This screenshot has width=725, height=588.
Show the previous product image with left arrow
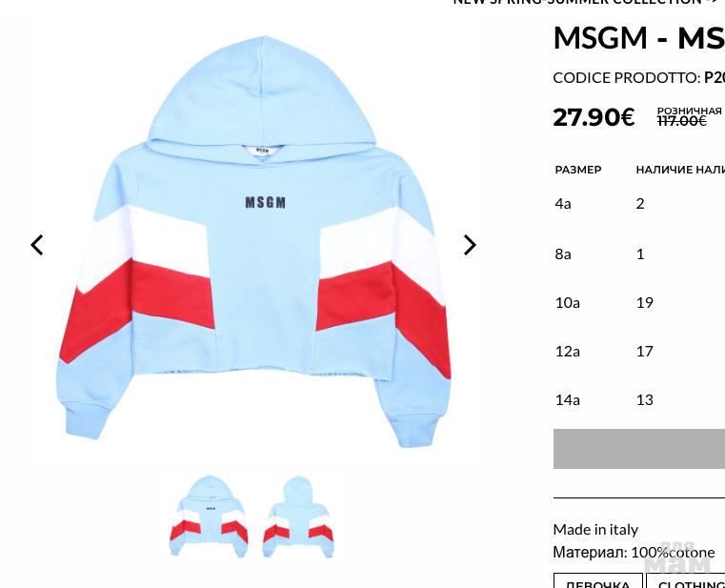pyautogui.click(x=36, y=245)
